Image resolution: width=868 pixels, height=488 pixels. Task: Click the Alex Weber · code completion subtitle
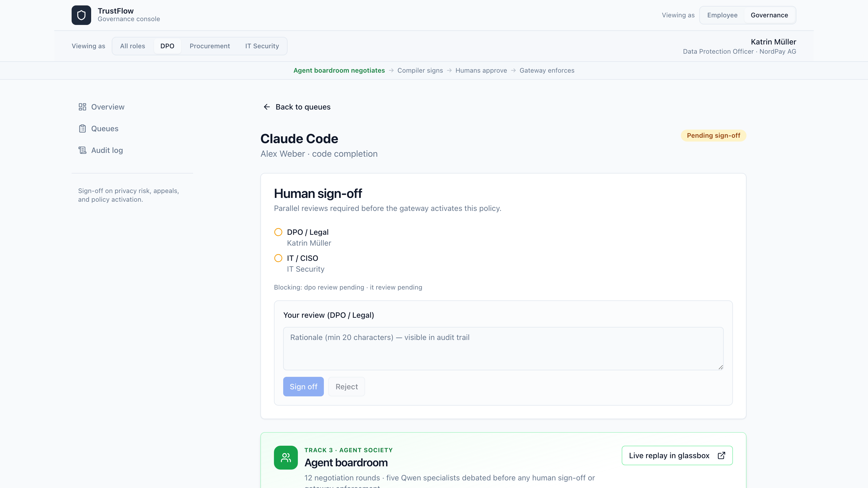click(x=319, y=154)
